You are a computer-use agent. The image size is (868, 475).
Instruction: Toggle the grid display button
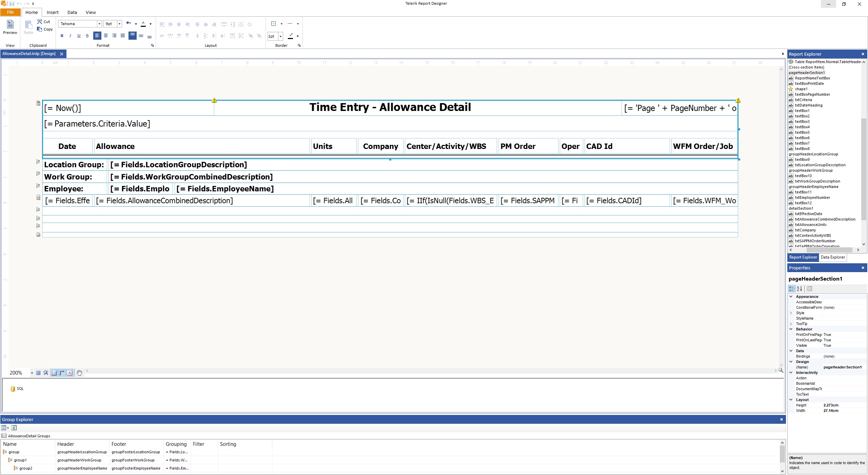(38, 373)
